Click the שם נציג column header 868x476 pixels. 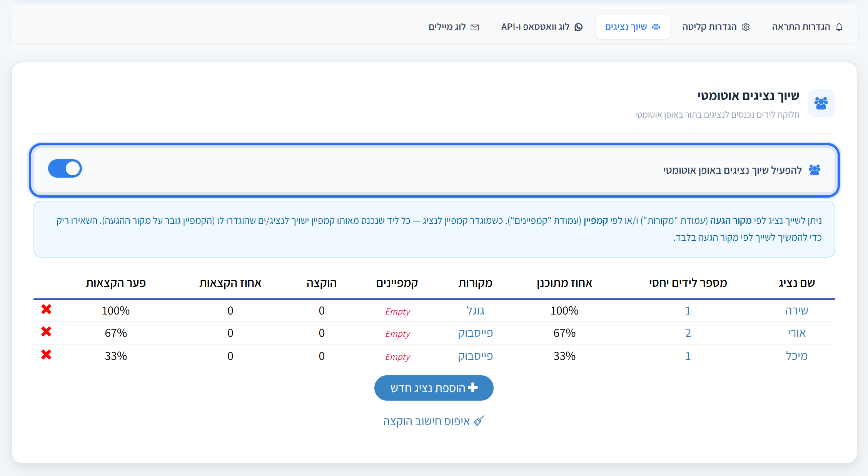tap(796, 283)
